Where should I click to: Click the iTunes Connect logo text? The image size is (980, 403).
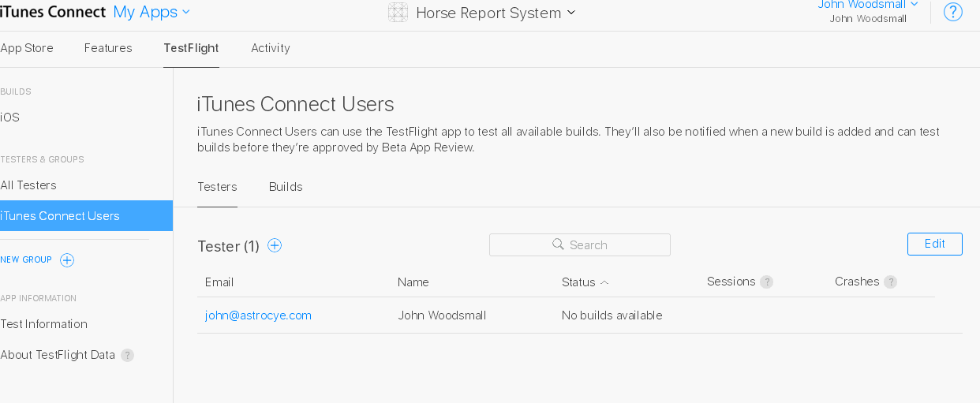[x=53, y=12]
